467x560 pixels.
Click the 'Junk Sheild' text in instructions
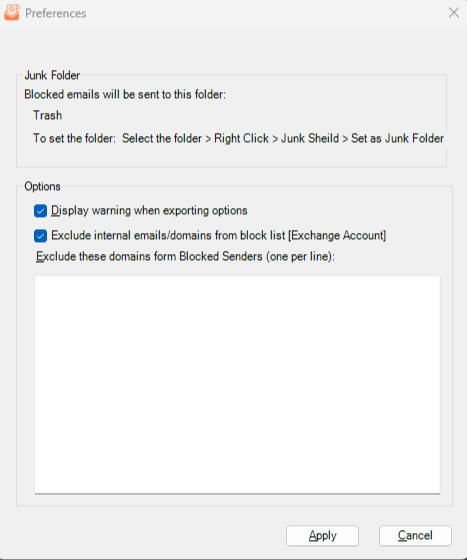point(310,138)
